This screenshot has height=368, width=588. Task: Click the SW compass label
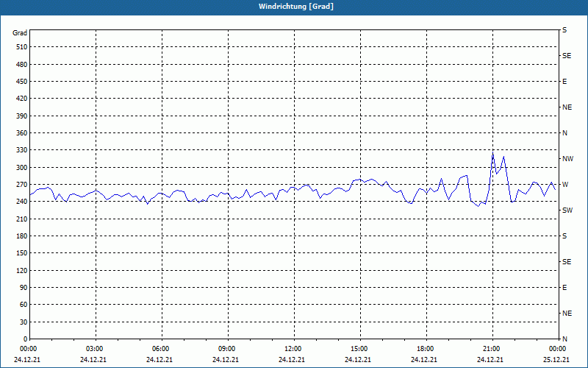567,210
